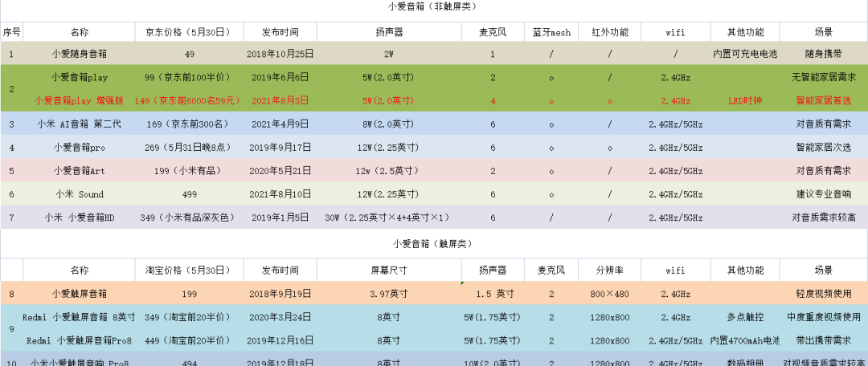868x366 pixels.
Task: Select red date cell 2021年8月3日
Action: (x=280, y=100)
